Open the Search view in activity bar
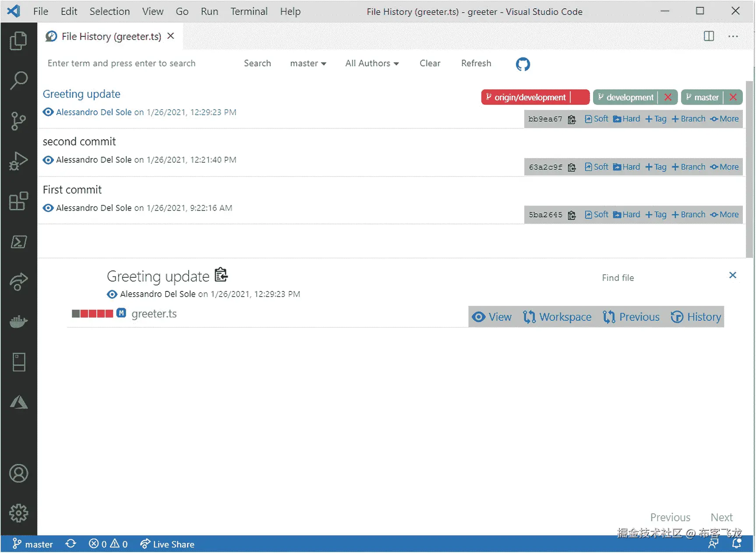 pyautogui.click(x=18, y=81)
